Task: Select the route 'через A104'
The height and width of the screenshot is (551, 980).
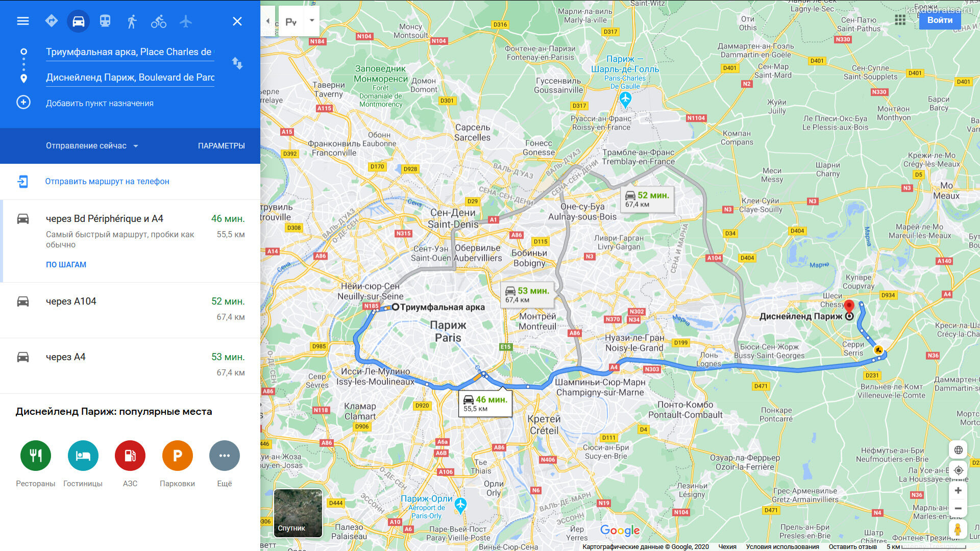Action: point(130,310)
